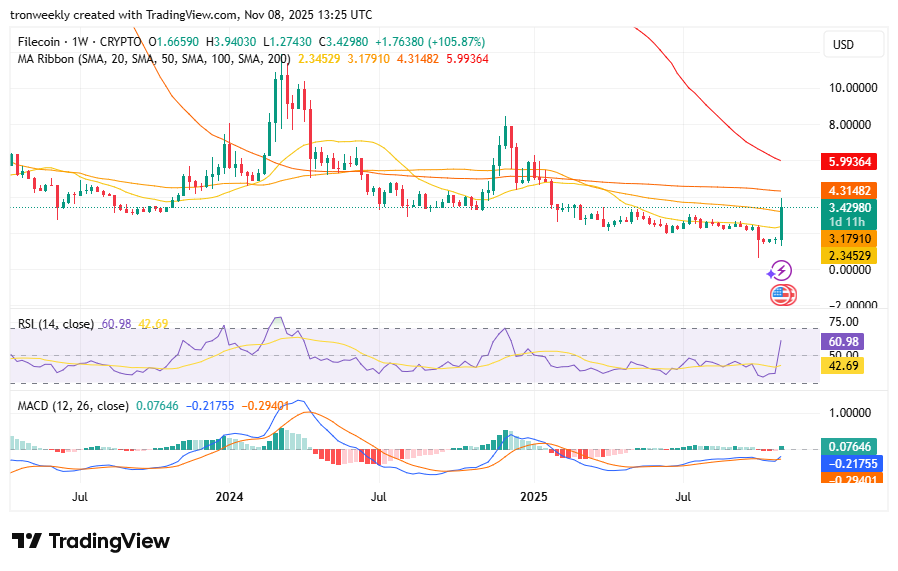The width and height of the screenshot is (898, 571).
Task: Click the orange 4.31482 price label
Action: (848, 190)
